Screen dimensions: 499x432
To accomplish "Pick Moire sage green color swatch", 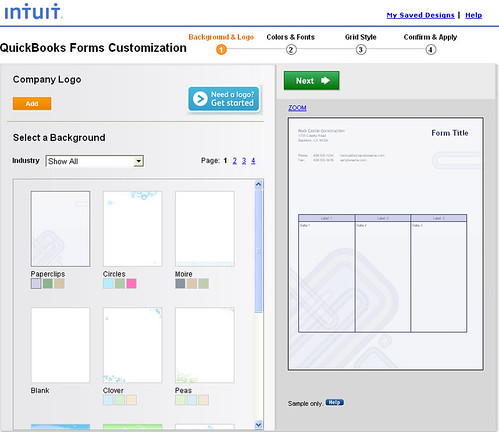I will 203,284.
